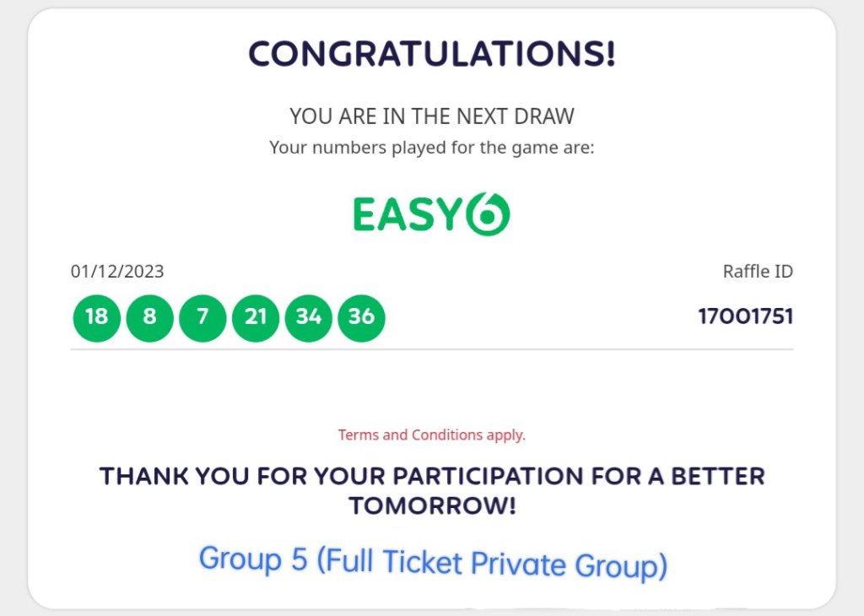Click the word TOMORROW!
864x616 pixels.
tap(432, 506)
